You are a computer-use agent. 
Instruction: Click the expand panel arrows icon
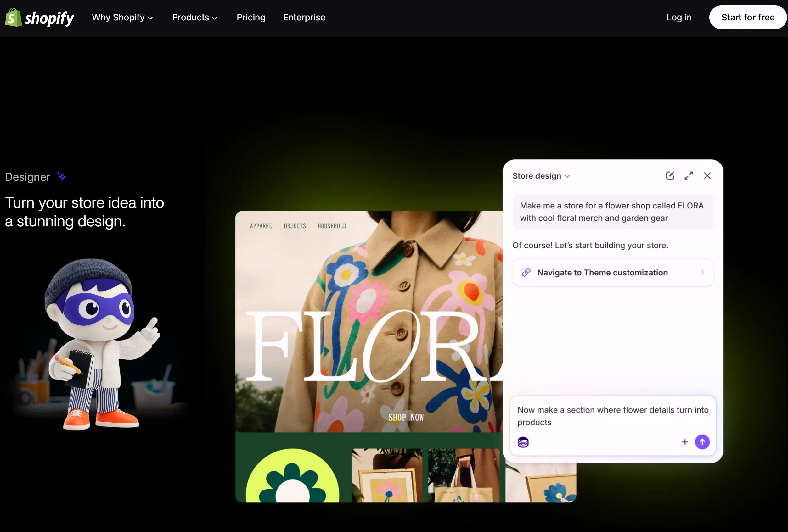[x=689, y=175]
